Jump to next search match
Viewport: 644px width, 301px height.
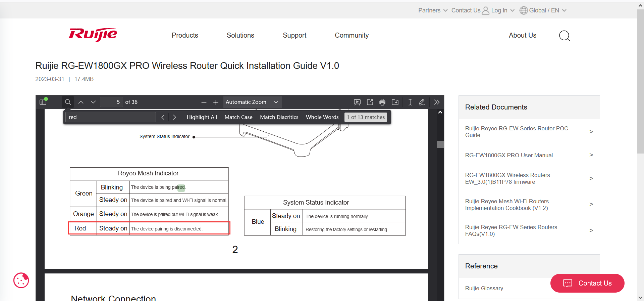tap(174, 117)
